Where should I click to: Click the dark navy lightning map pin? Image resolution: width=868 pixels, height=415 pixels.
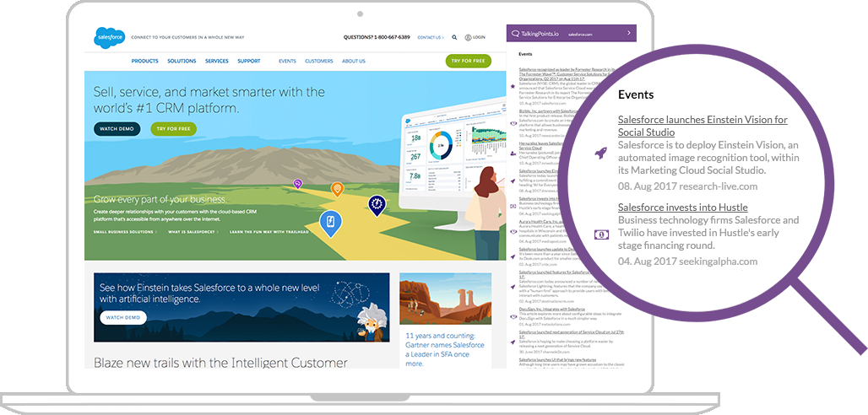tap(377, 205)
